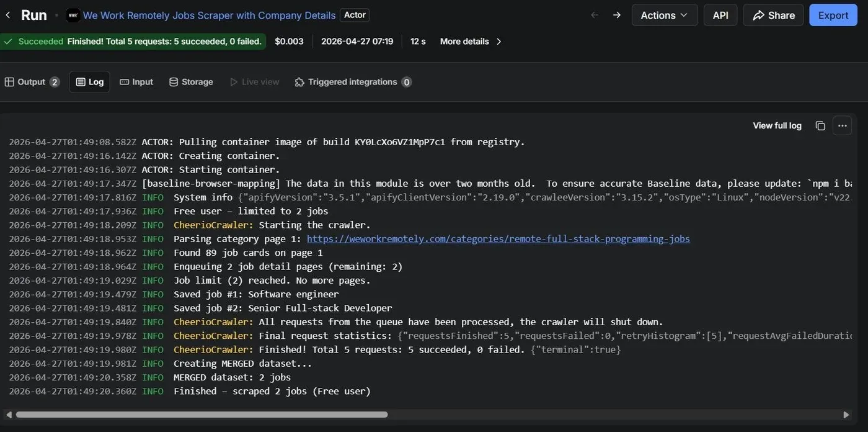Image resolution: width=868 pixels, height=432 pixels.
Task: Open the Storage tab
Action: (x=191, y=82)
